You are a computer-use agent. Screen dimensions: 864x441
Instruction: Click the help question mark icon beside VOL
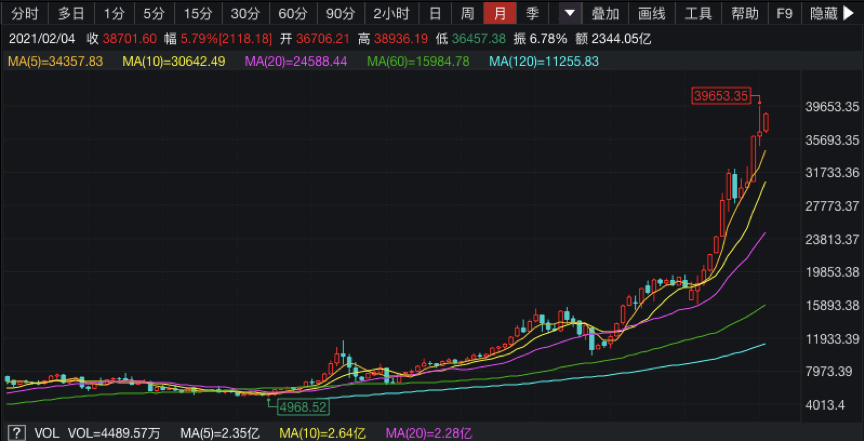coord(19,433)
